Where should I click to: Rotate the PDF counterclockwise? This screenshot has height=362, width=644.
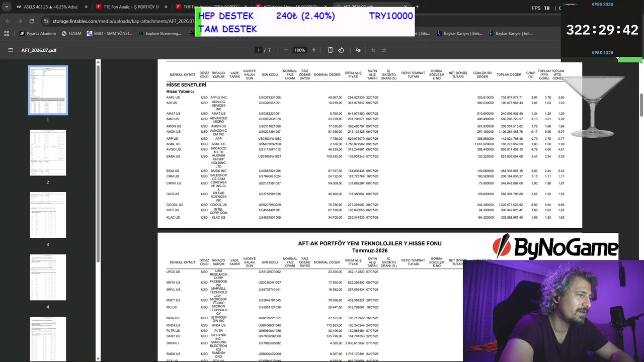tap(341, 50)
